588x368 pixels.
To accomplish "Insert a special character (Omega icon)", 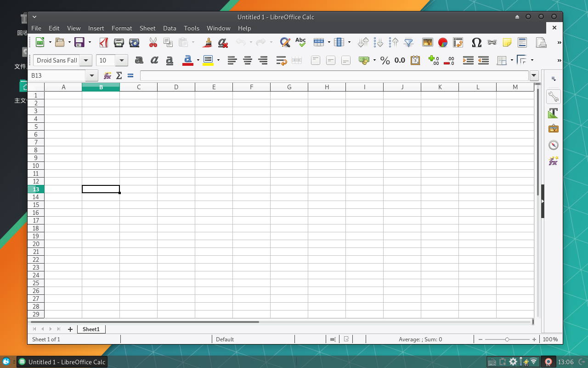I will click(x=477, y=42).
